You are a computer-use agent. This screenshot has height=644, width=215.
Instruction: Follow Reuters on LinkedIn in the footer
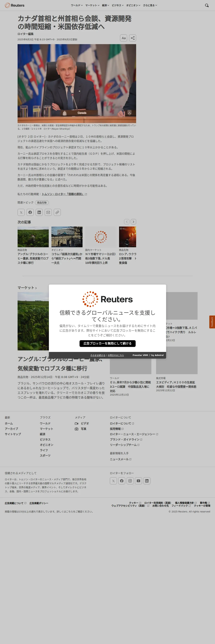[147, 481]
